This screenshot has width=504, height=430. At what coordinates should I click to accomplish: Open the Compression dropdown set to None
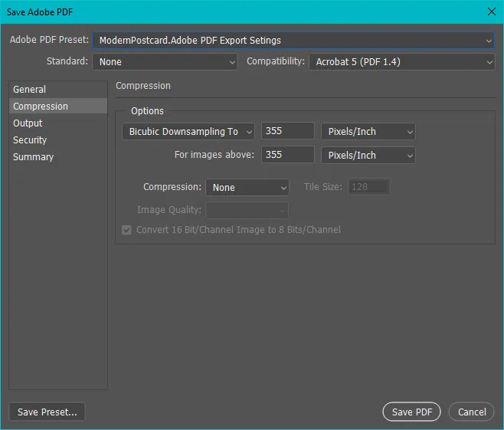(247, 187)
